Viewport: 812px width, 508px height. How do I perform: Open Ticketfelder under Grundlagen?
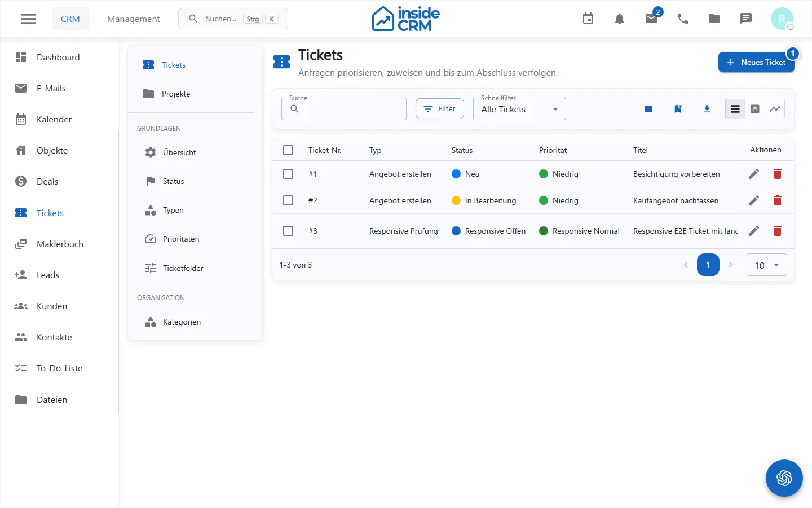pyautogui.click(x=195, y=268)
